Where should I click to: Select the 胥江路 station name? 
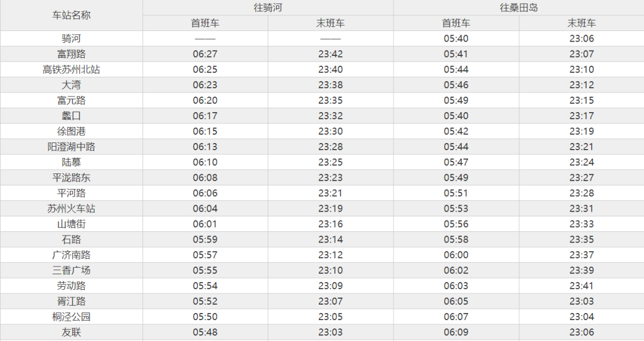pos(71,301)
